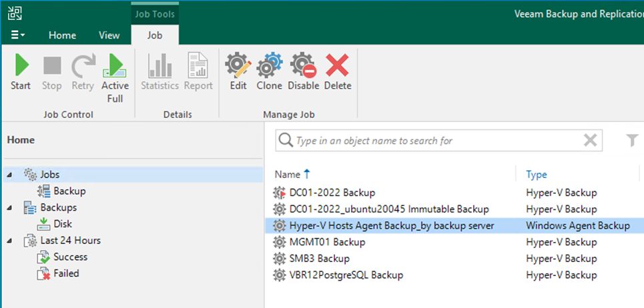Select Backup under Jobs

click(x=69, y=191)
